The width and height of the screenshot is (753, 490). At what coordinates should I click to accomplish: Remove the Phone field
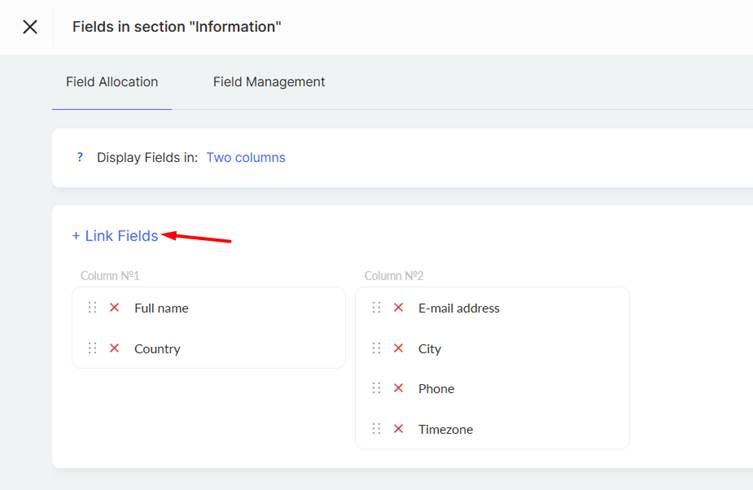398,388
